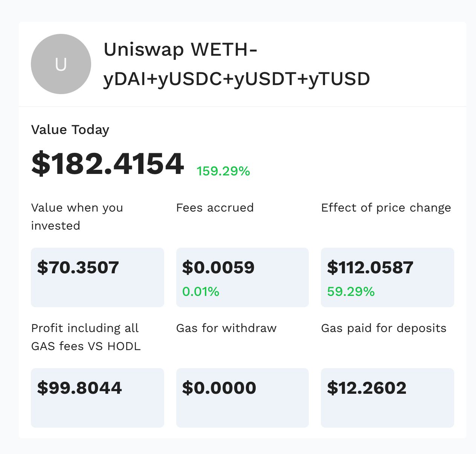Click the Gas for withdraw label

[x=226, y=328]
